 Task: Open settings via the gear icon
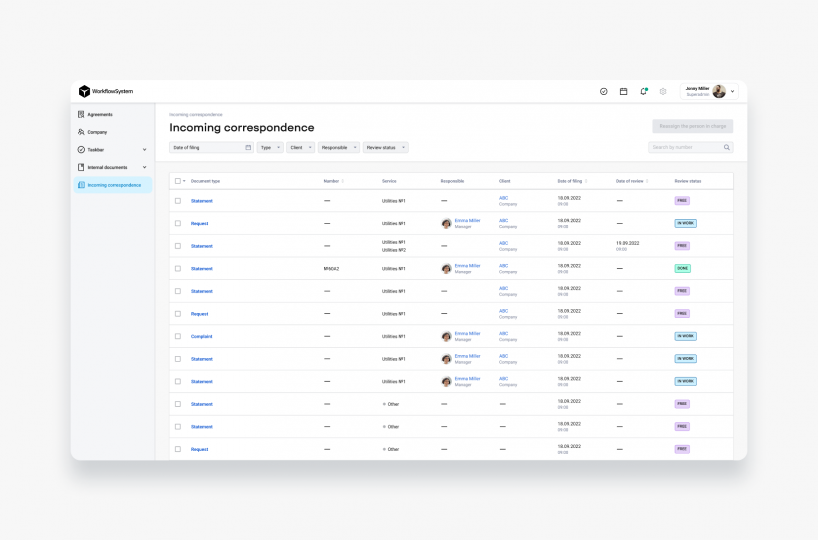click(x=663, y=91)
